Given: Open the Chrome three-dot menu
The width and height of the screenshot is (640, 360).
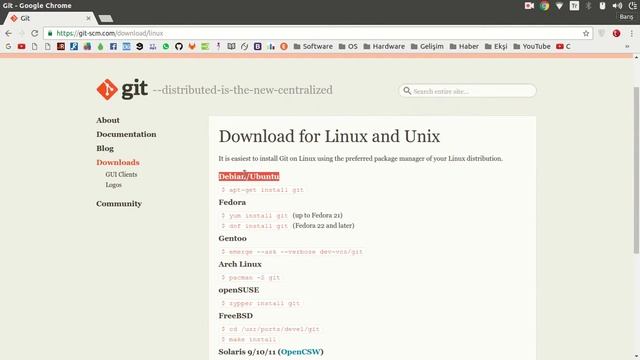Looking at the screenshot, I should (632, 33).
